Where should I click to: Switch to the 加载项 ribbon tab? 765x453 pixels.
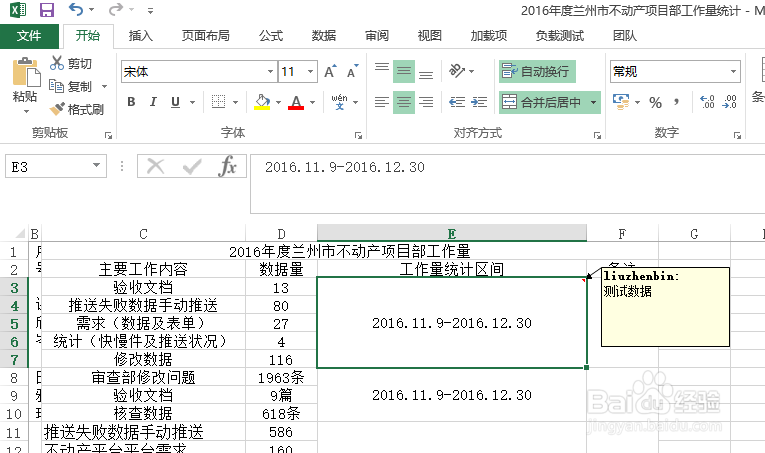tap(488, 36)
